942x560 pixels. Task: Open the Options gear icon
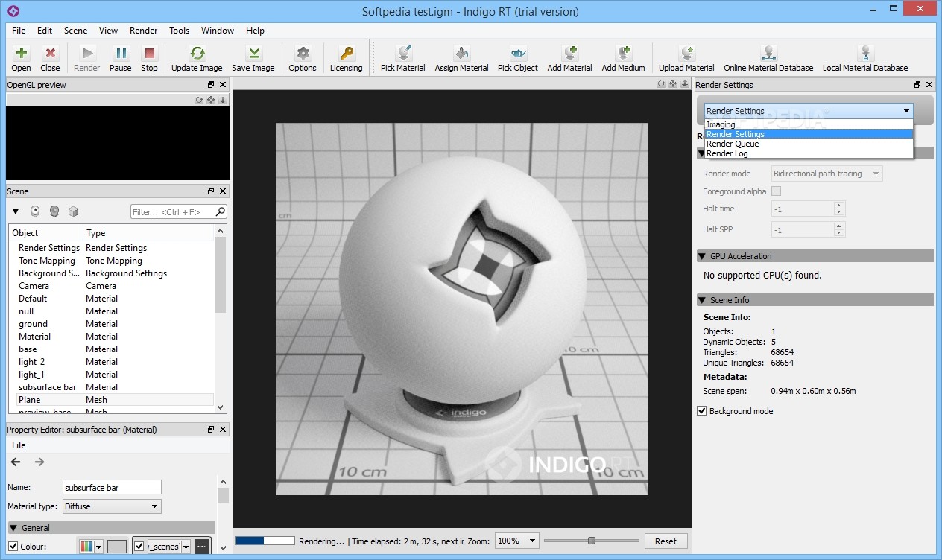tap(303, 54)
